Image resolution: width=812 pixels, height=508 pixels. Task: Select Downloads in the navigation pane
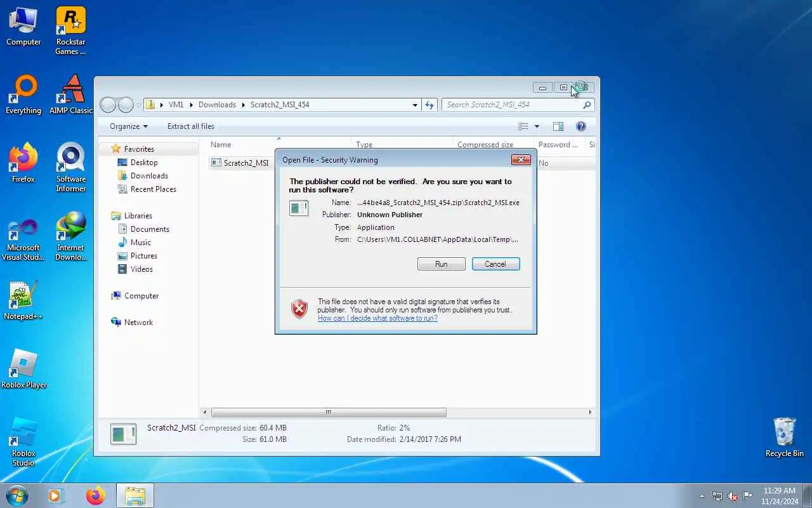click(149, 176)
